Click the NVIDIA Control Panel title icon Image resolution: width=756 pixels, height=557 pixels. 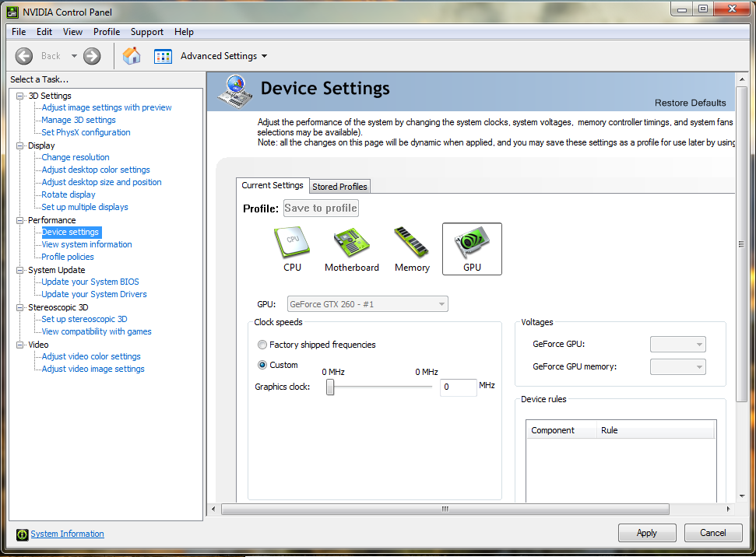coord(12,12)
